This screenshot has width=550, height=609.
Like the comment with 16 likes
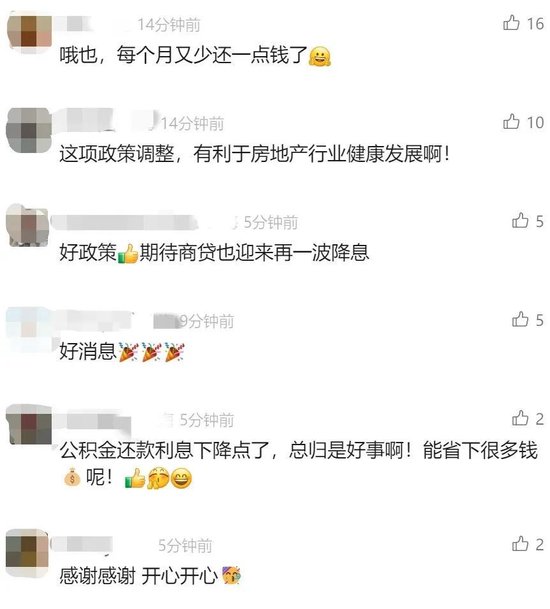coord(511,23)
